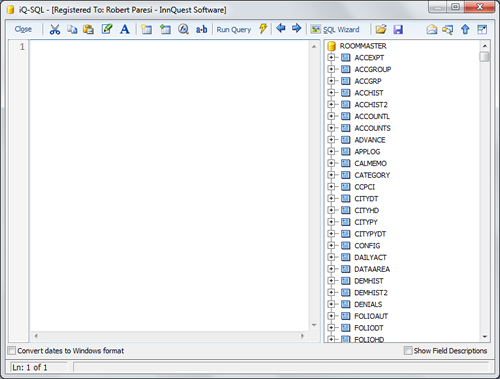Click the table icon with green plus
This screenshot has height=379, width=500.
click(165, 29)
